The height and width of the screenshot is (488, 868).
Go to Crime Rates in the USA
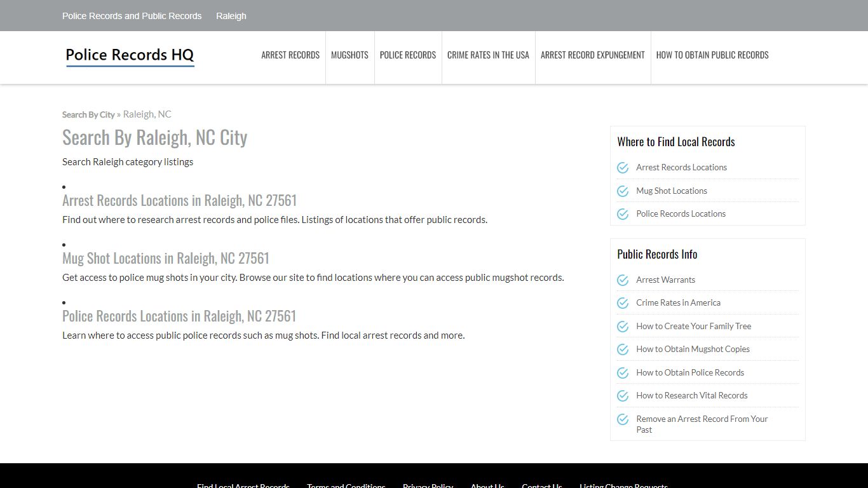tap(488, 55)
